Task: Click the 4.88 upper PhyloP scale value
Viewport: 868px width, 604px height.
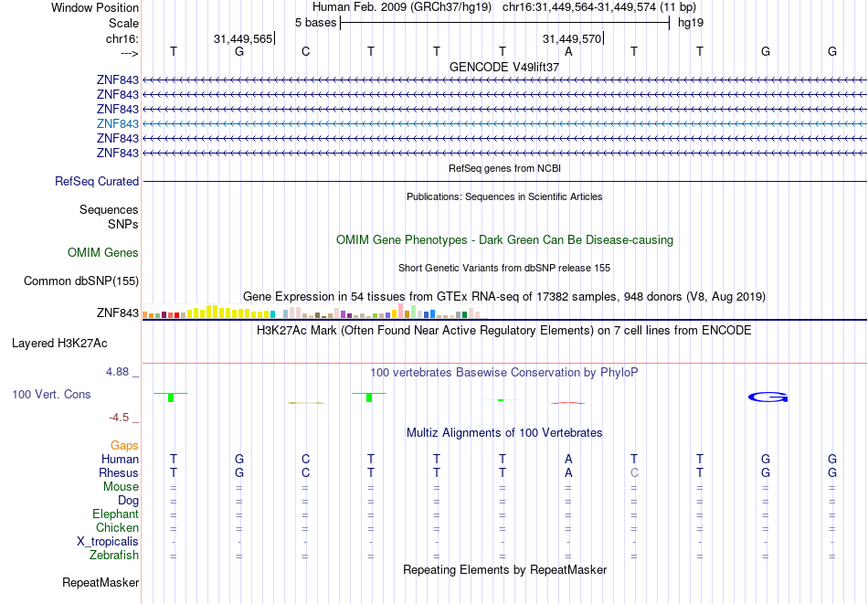Action: (x=117, y=372)
